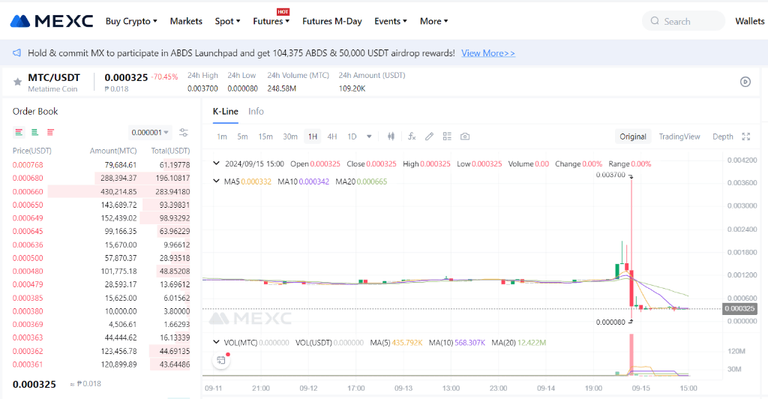Select the 0.000369 ask price row

point(101,324)
